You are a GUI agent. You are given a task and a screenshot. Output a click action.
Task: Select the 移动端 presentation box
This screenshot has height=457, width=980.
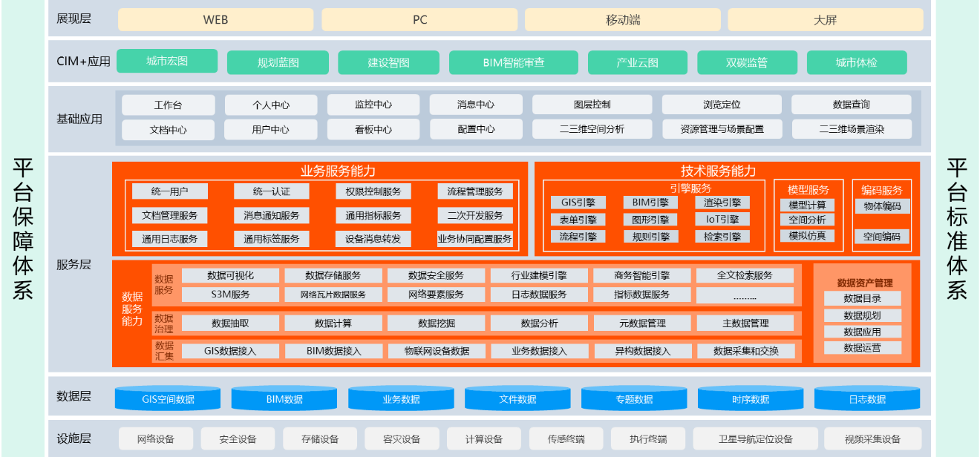pyautogui.click(x=623, y=20)
